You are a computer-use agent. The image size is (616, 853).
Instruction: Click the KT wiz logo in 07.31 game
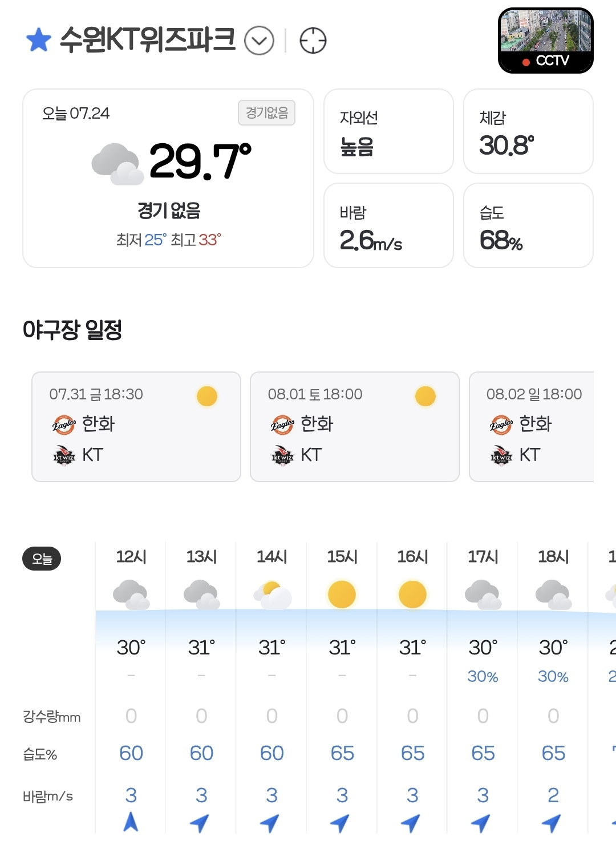coord(64,456)
